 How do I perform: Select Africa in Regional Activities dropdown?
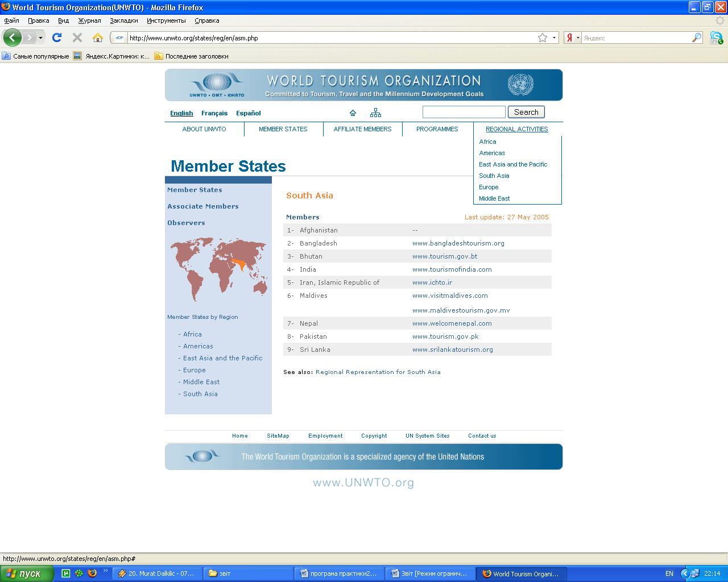click(487, 142)
